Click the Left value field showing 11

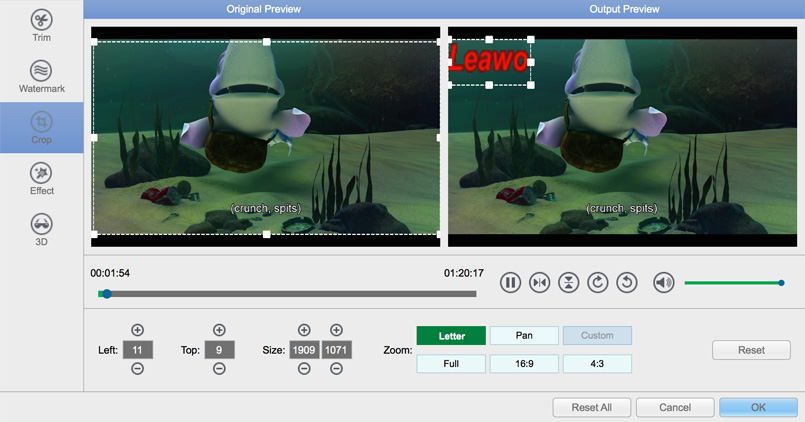click(138, 350)
